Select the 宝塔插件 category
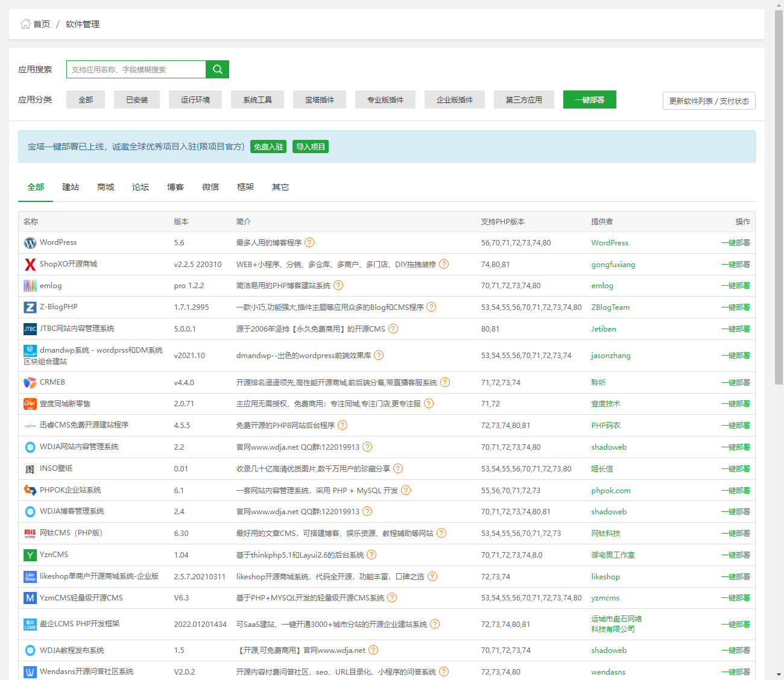The image size is (784, 680). click(x=320, y=100)
